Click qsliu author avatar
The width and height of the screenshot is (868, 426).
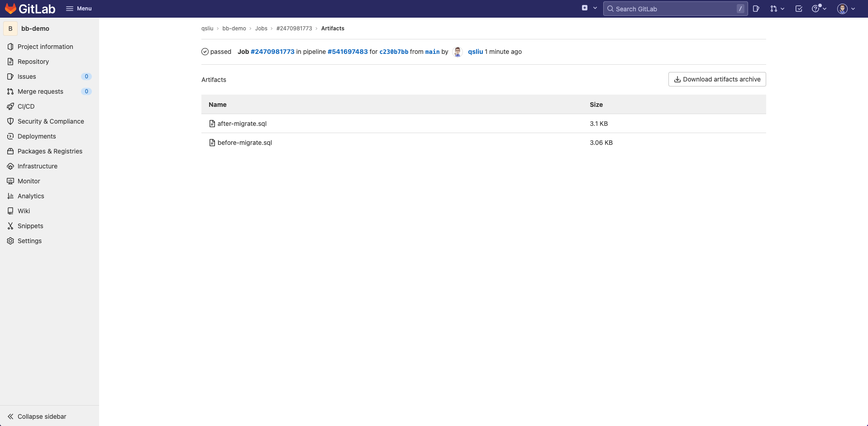(458, 52)
